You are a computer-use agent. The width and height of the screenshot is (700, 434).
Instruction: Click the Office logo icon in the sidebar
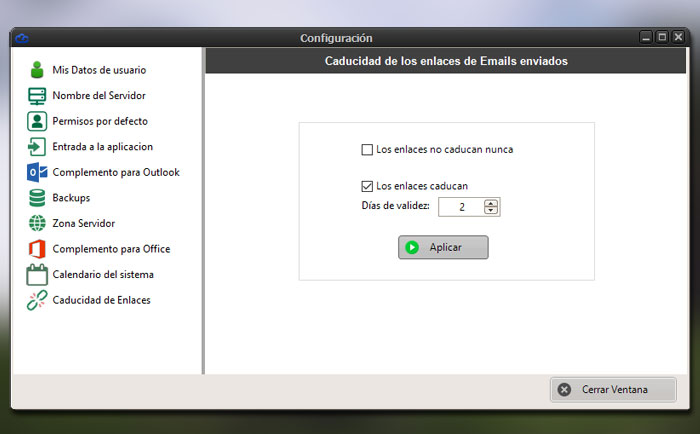pyautogui.click(x=37, y=249)
